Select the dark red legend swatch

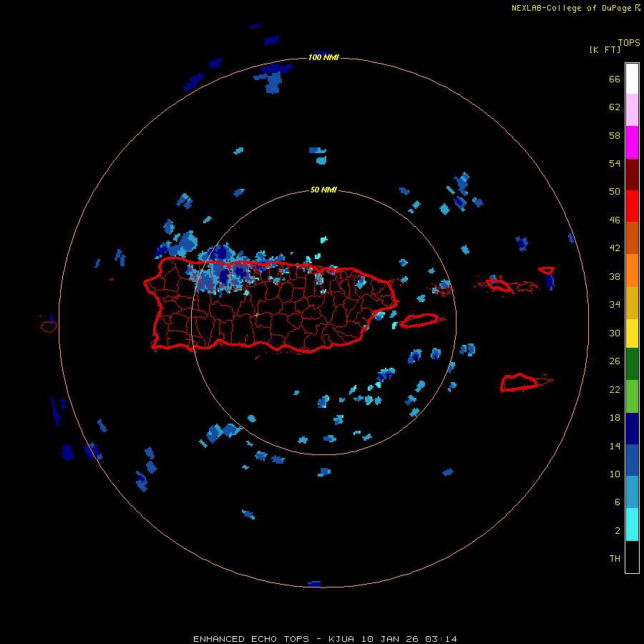click(x=632, y=175)
